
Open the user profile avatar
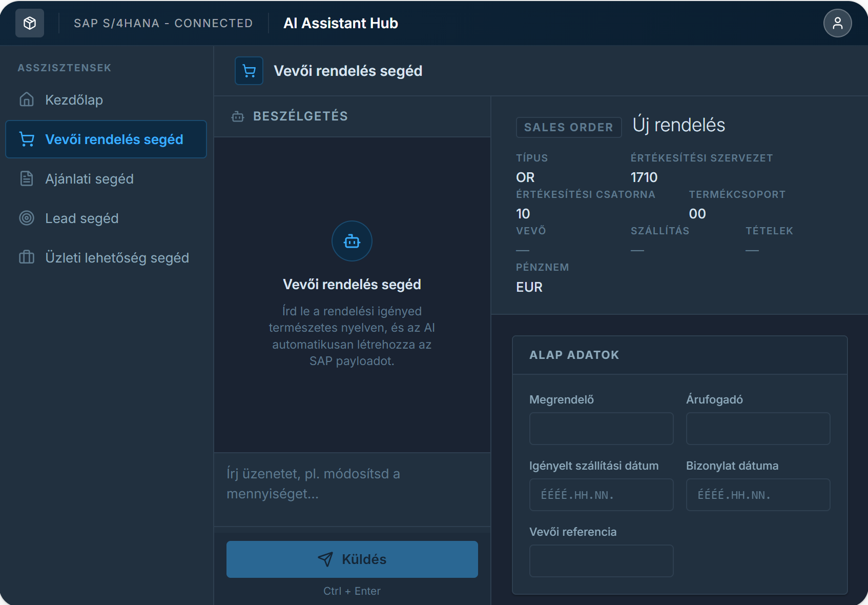pos(838,23)
